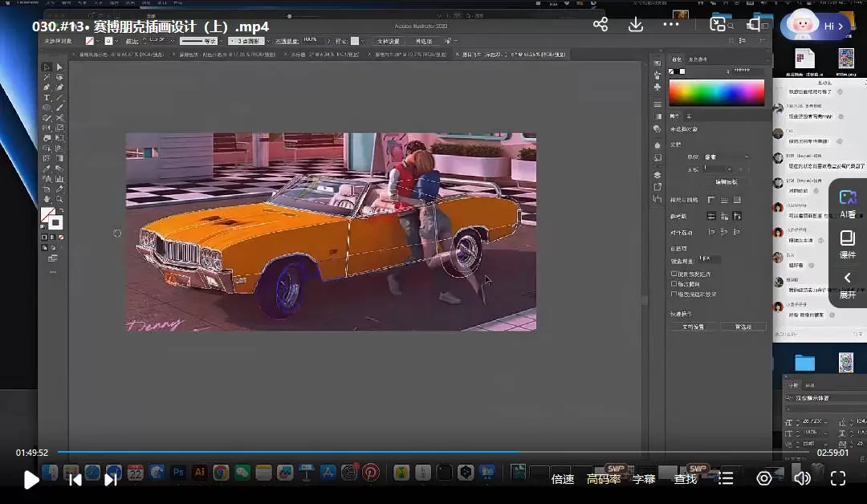Select the Selection tool in Illustrator

coord(47,67)
